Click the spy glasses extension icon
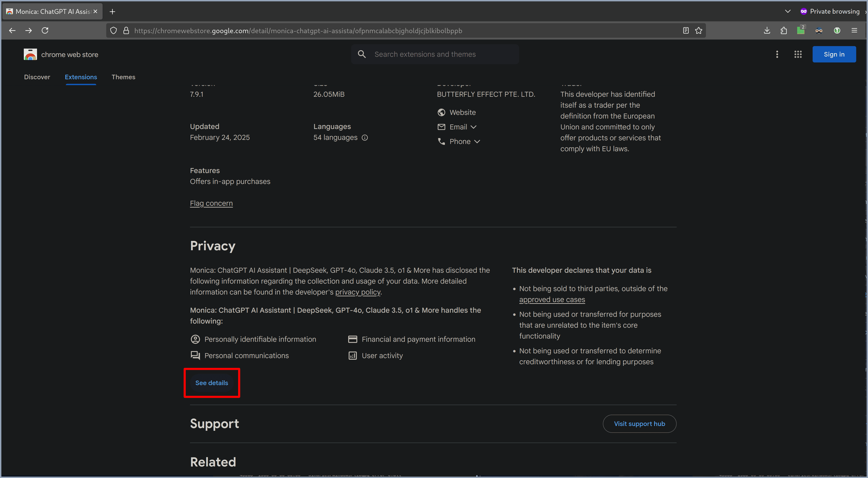The height and width of the screenshot is (478, 868). 819,31
